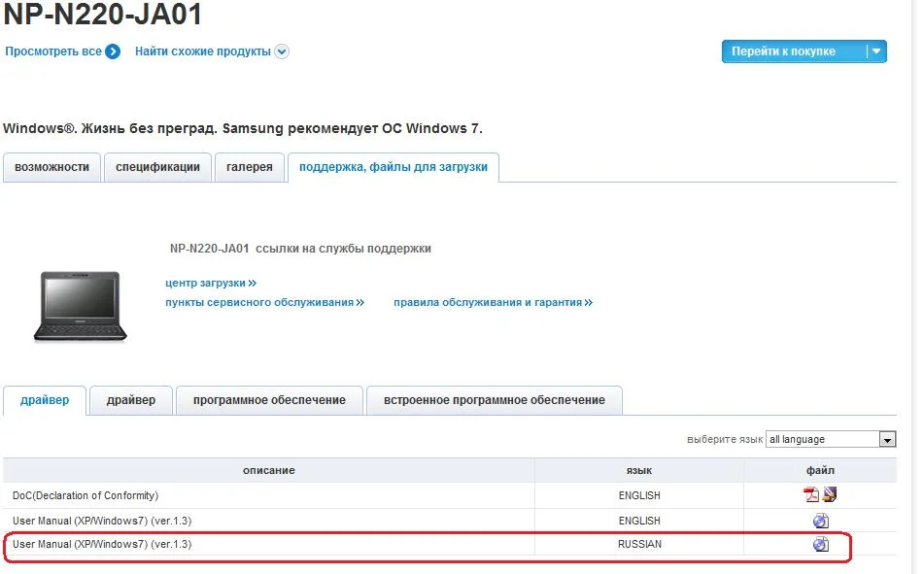Viewport: 924px width, 574px height.
Task: Open правила обслуживания и гарантия link
Action: tap(494, 302)
